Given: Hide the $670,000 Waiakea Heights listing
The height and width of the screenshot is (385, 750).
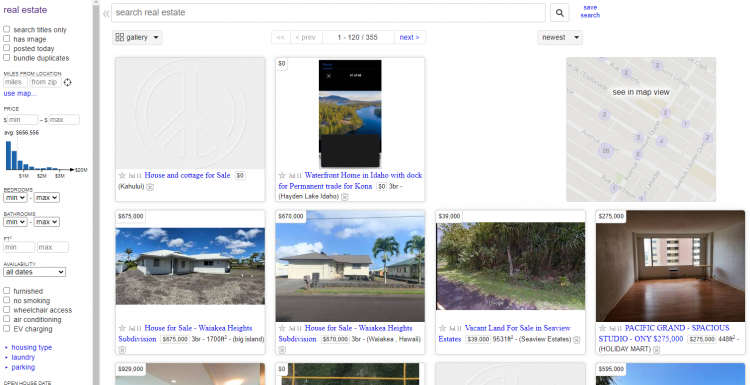Looking at the screenshot, I should [x=282, y=350].
